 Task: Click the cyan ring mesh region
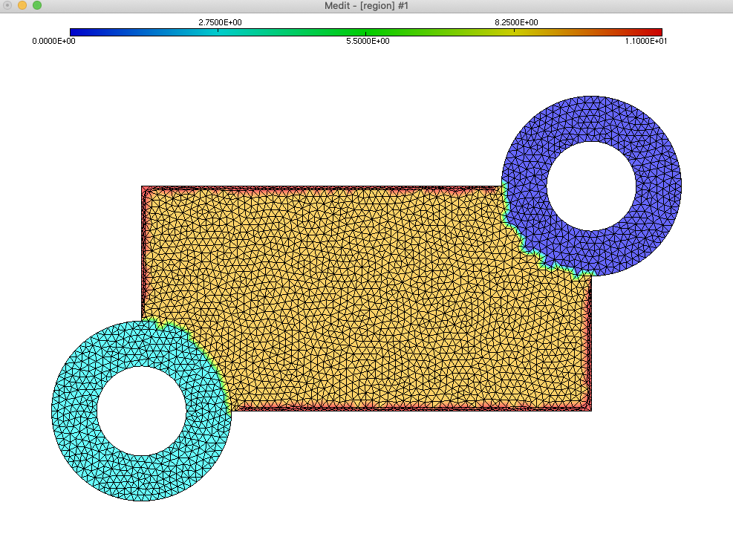75,411
